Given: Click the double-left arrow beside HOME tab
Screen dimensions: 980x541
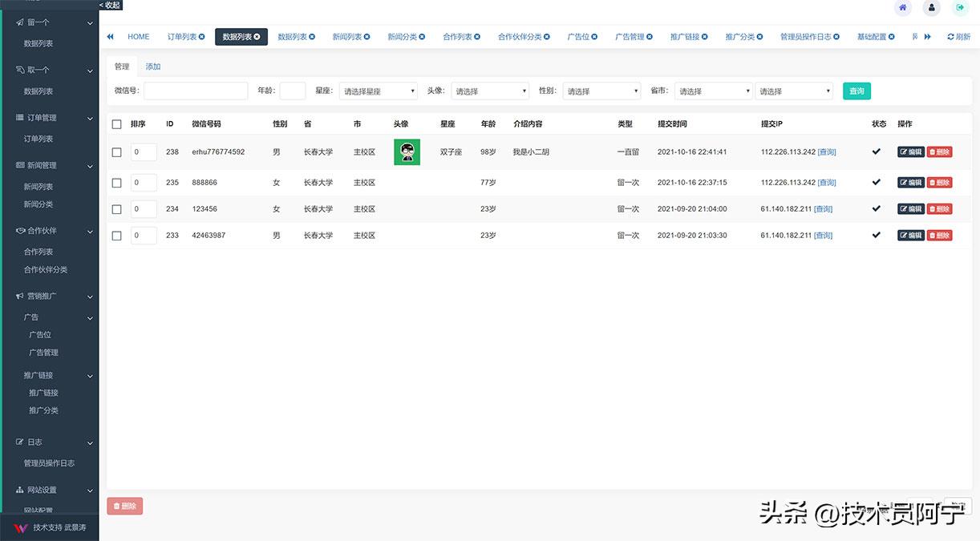Looking at the screenshot, I should pyautogui.click(x=110, y=36).
